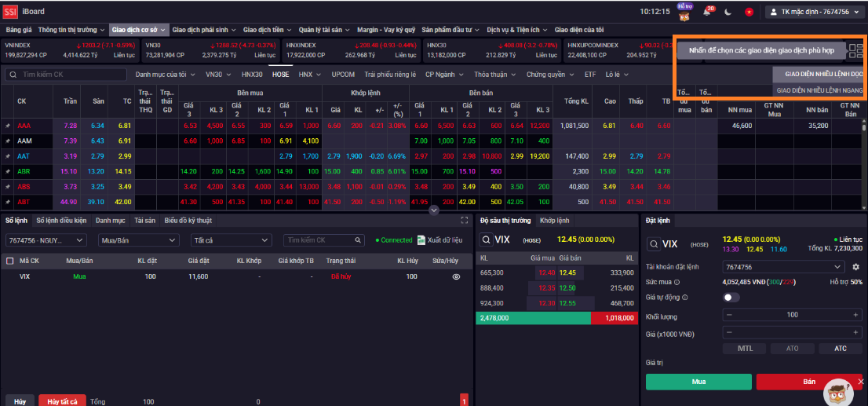Open TK mặc định account dropdown

click(x=815, y=12)
